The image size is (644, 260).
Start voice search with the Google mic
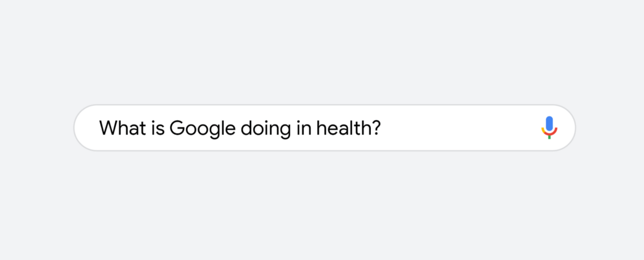[x=549, y=128]
